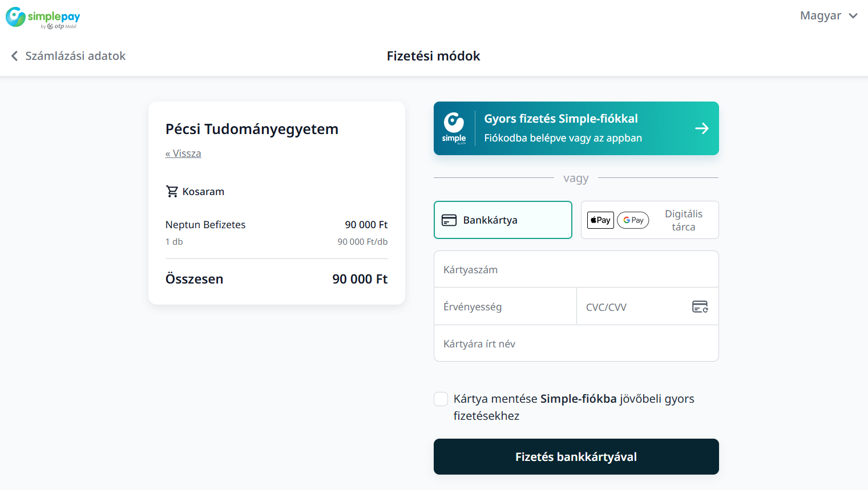868x490 pixels.
Task: Click the shopping cart icon beside Kosaram
Action: [x=172, y=192]
